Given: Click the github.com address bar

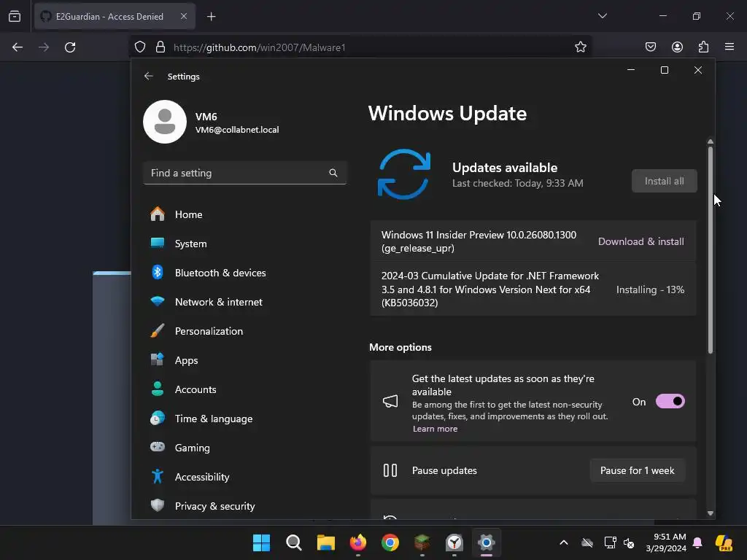Looking at the screenshot, I should tap(362, 47).
